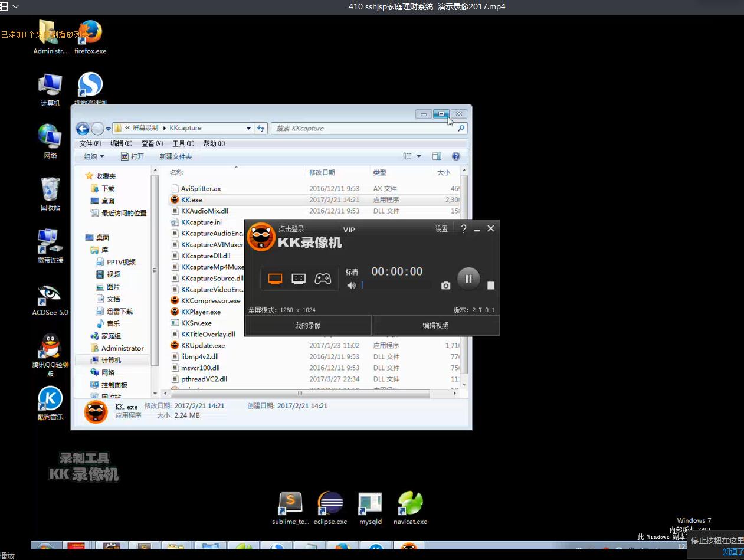Click the 标清 quality label
Viewport: 744px width, 560px height.
coord(352,273)
